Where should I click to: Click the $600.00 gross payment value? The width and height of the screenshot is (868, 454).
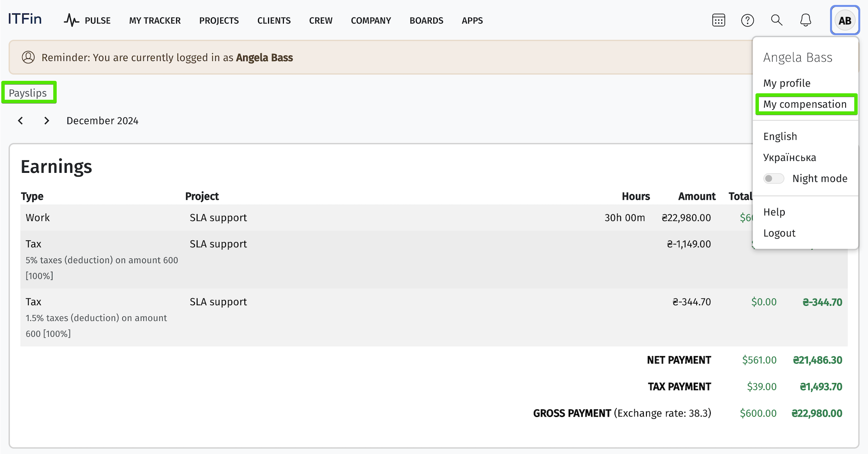click(758, 413)
